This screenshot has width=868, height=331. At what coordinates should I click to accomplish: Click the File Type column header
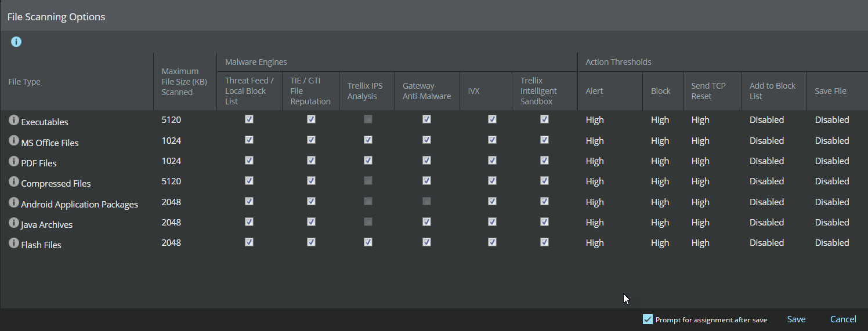coord(24,82)
